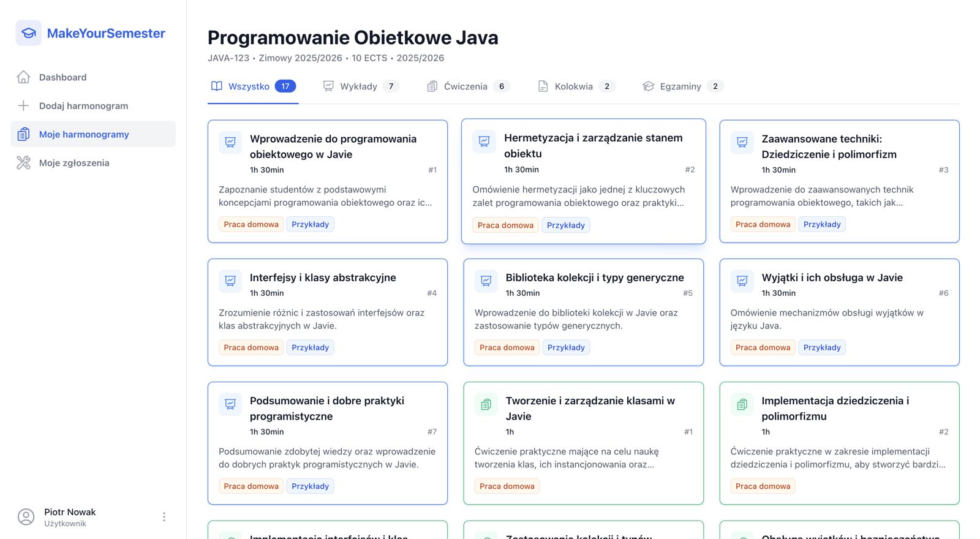The image size is (980, 539).
Task: Click the plus icon for Dodaj harmonogram
Action: (x=23, y=106)
